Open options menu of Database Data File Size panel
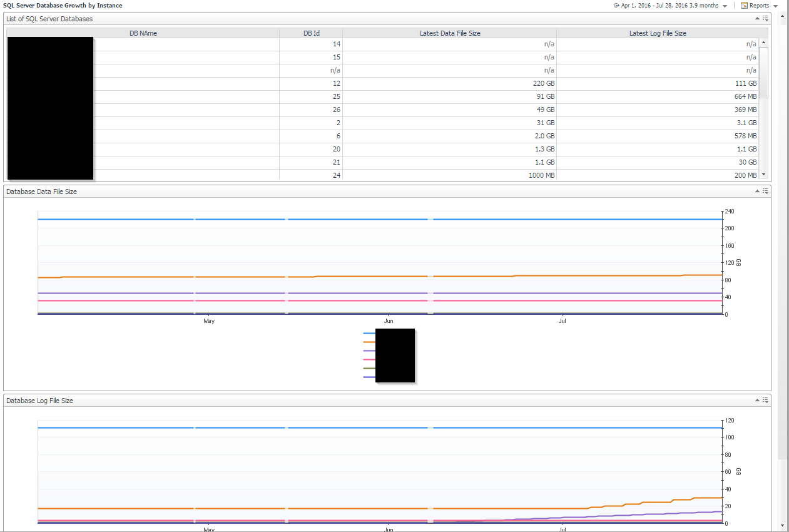The image size is (789, 532). click(765, 192)
